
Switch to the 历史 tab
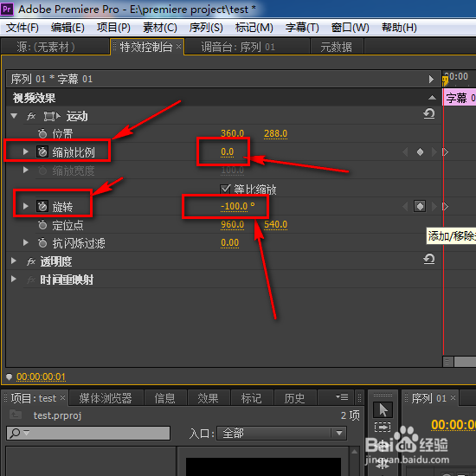[295, 398]
